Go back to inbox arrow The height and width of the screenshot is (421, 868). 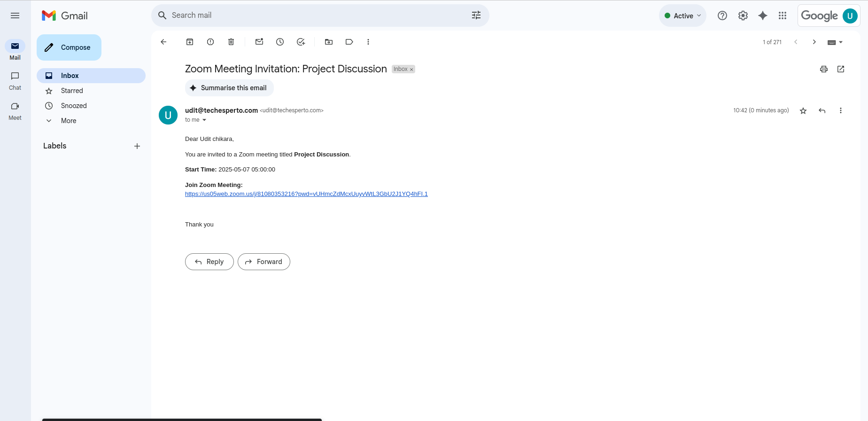(163, 42)
